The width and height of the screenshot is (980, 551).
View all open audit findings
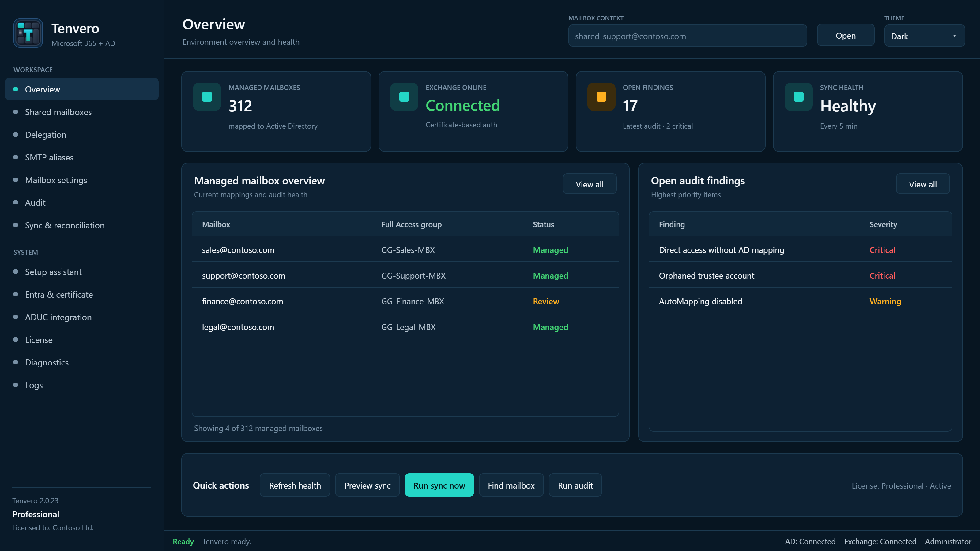tap(922, 184)
